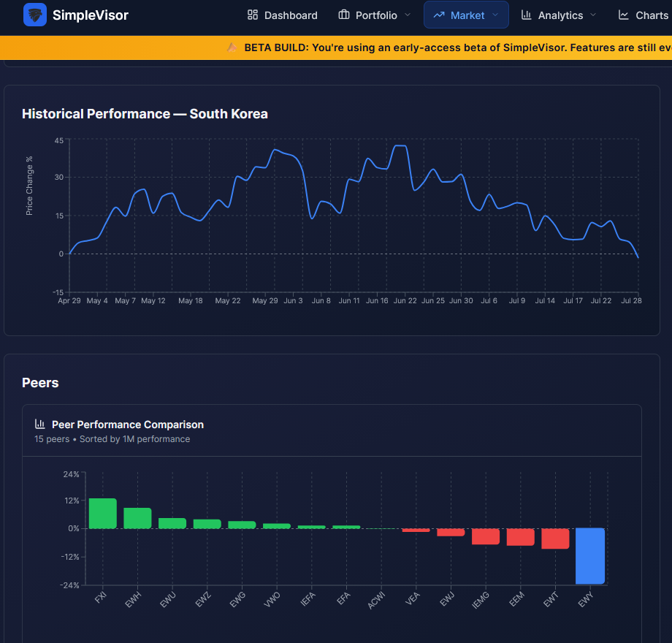Click the Jun 22 peak on line chart
672x643 pixels.
tap(400, 146)
